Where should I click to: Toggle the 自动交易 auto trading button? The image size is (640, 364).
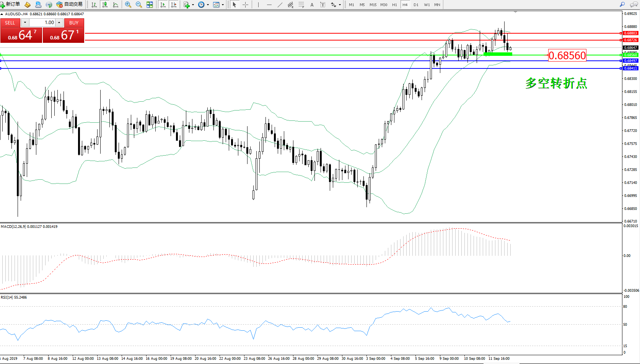(x=70, y=5)
